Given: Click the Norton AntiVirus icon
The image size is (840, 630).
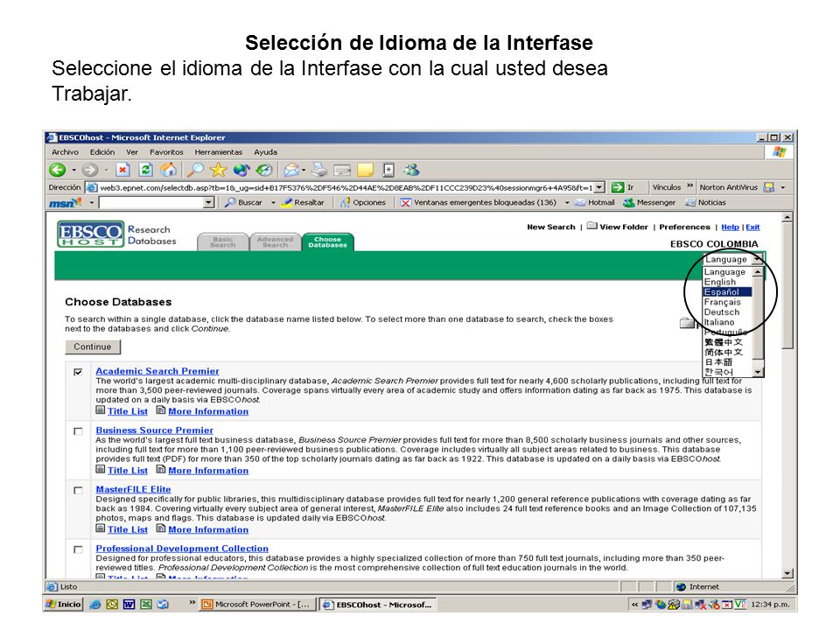Looking at the screenshot, I should point(769,187).
